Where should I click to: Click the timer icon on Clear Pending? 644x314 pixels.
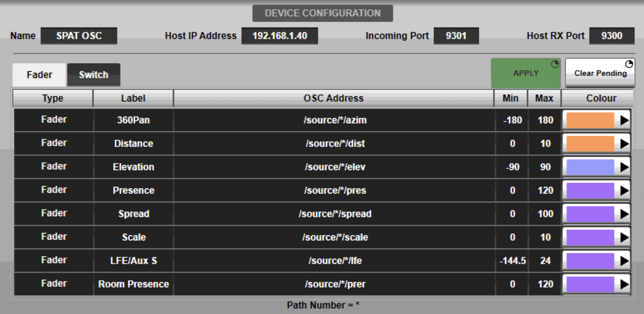pos(629,64)
